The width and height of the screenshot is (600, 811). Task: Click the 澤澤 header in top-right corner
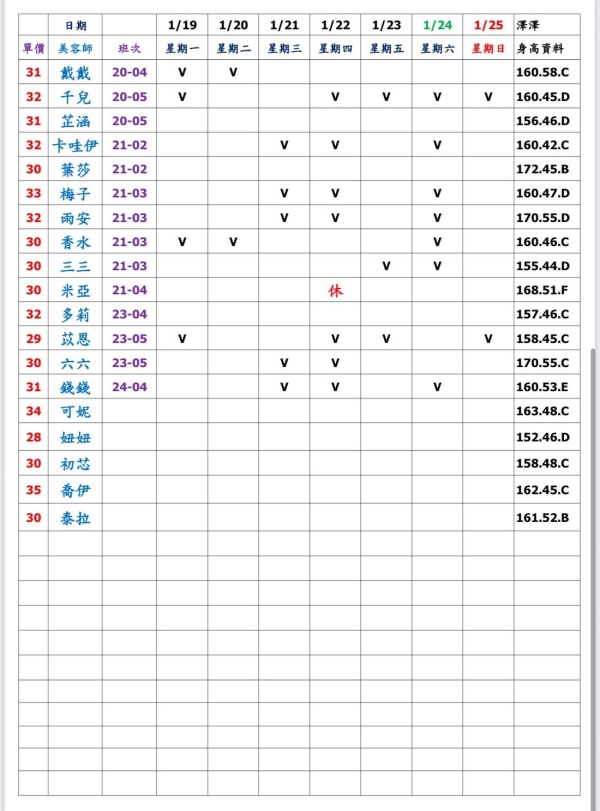[x=529, y=24]
